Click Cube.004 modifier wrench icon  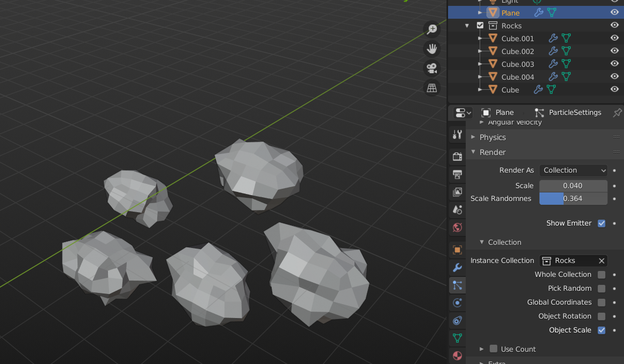click(553, 76)
